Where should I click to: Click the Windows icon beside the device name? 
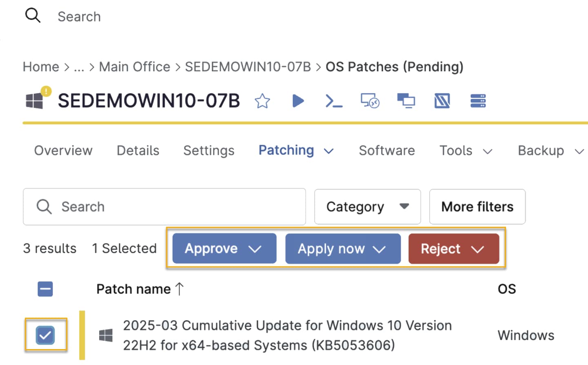[35, 101]
